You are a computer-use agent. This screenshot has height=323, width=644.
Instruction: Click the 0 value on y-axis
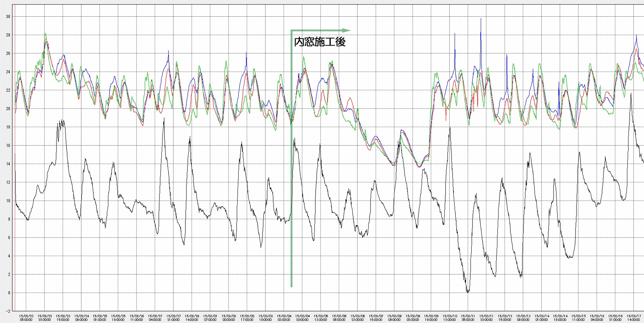[x=9, y=293]
